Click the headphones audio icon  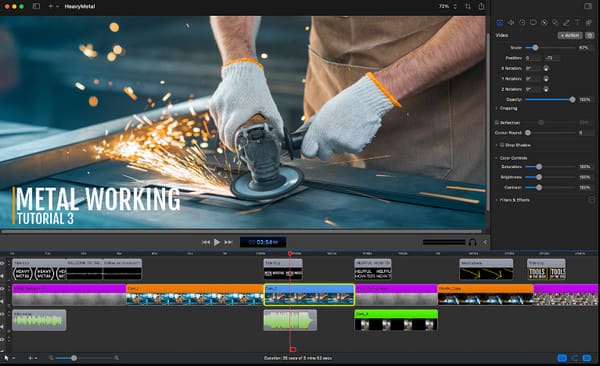click(x=473, y=242)
